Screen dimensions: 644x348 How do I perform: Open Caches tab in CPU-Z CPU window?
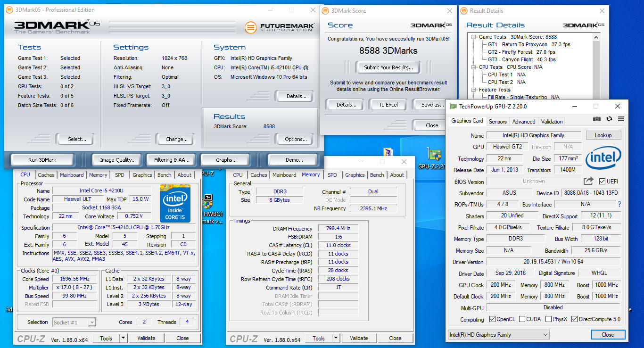(x=46, y=175)
